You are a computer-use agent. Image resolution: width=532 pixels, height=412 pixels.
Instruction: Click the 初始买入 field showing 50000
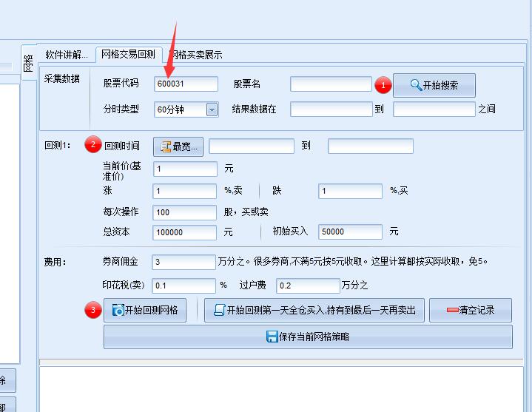pyautogui.click(x=350, y=232)
